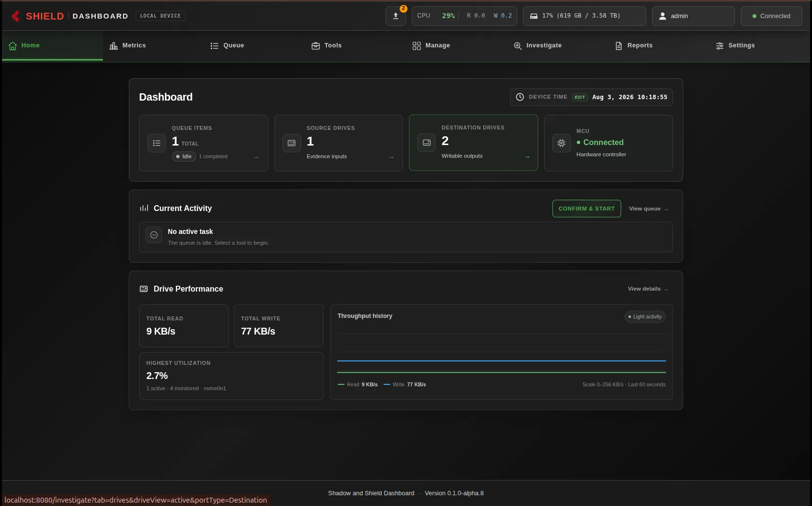Click the Destination Drives disk icon
The image size is (812, 506).
(426, 143)
